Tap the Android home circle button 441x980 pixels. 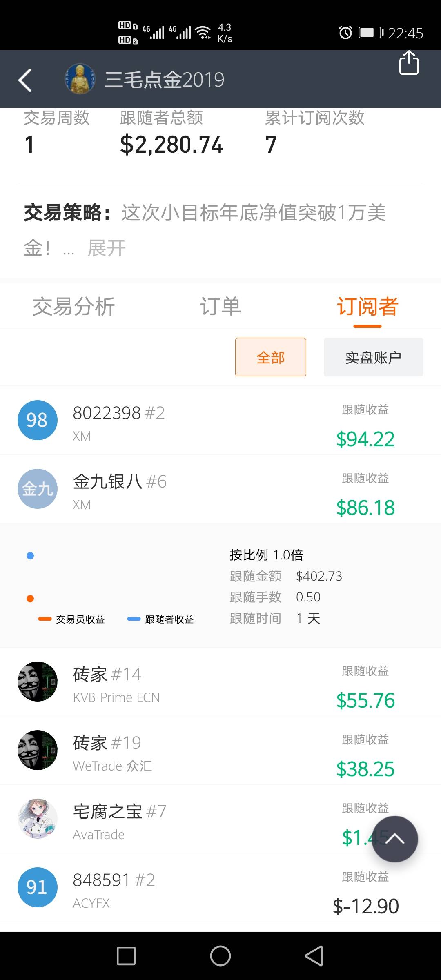[x=220, y=956]
